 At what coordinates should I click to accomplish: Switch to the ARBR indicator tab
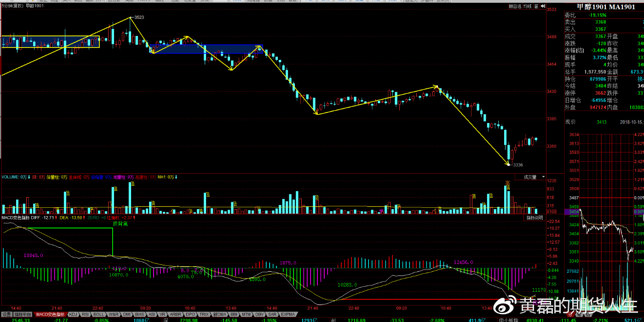coord(175,314)
